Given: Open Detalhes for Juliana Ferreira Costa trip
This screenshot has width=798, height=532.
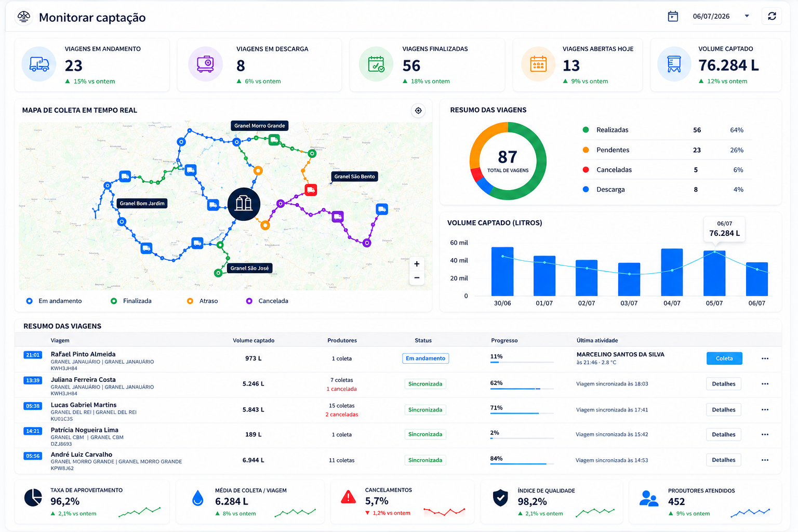Looking at the screenshot, I should 724,384.
